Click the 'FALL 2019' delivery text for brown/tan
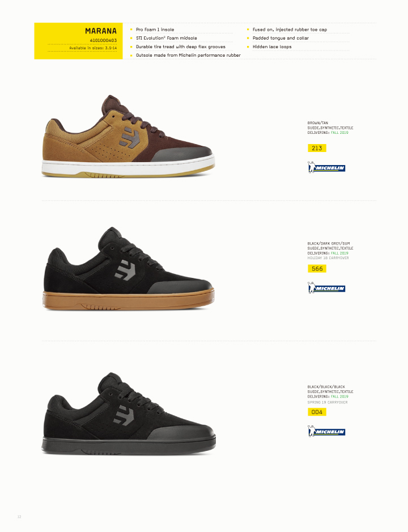 (x=339, y=133)
